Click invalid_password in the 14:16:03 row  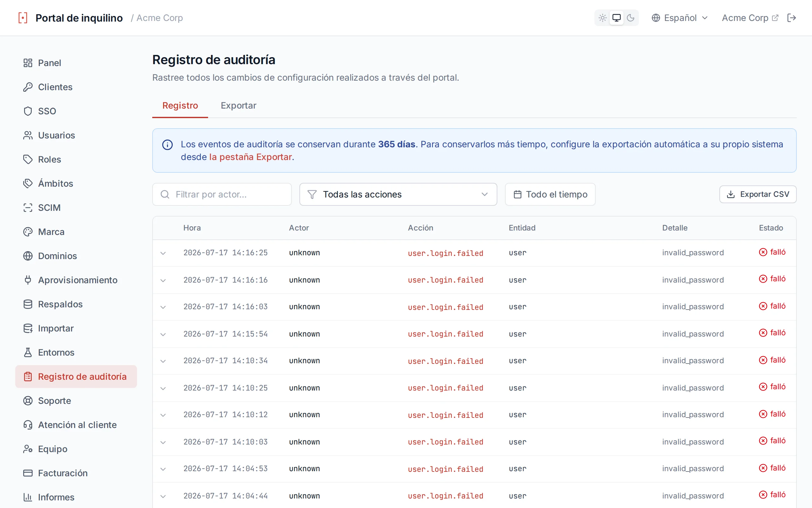(692, 307)
